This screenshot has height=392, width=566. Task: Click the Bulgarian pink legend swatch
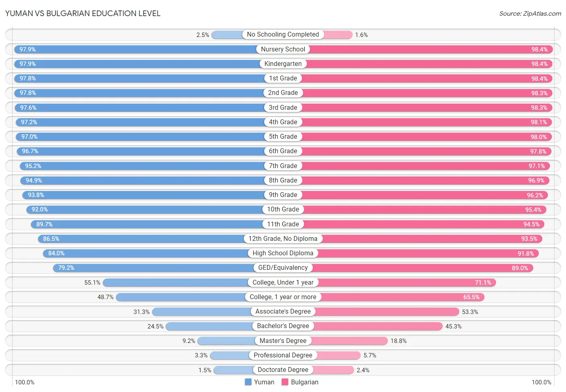(285, 382)
